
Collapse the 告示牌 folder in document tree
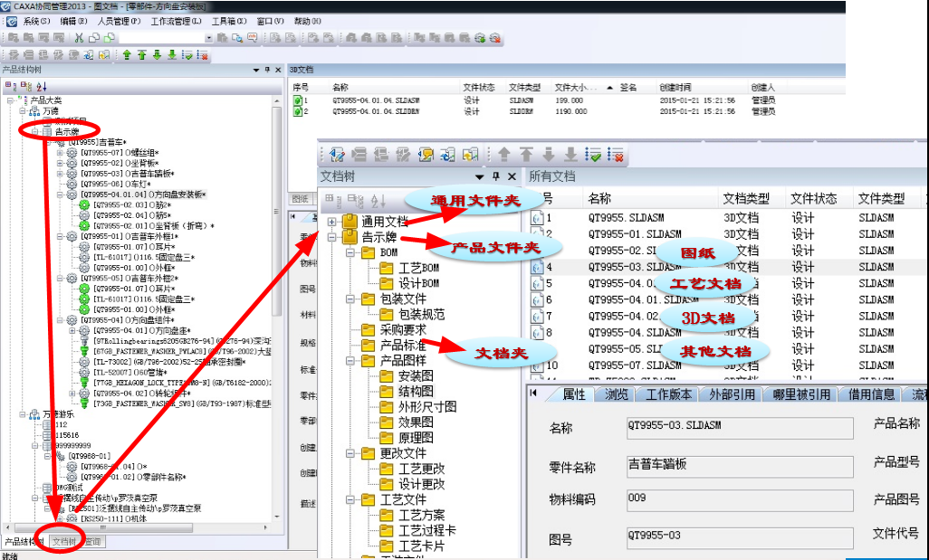(331, 237)
